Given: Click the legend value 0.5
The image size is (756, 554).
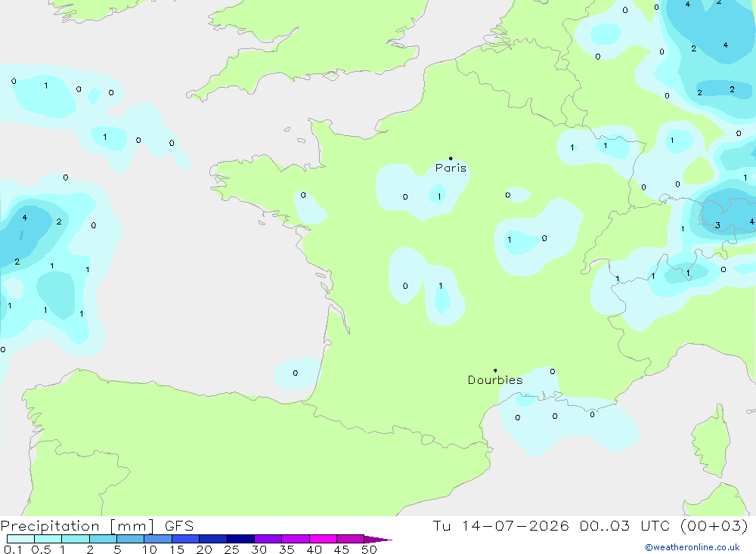Looking at the screenshot, I should 41,549.
